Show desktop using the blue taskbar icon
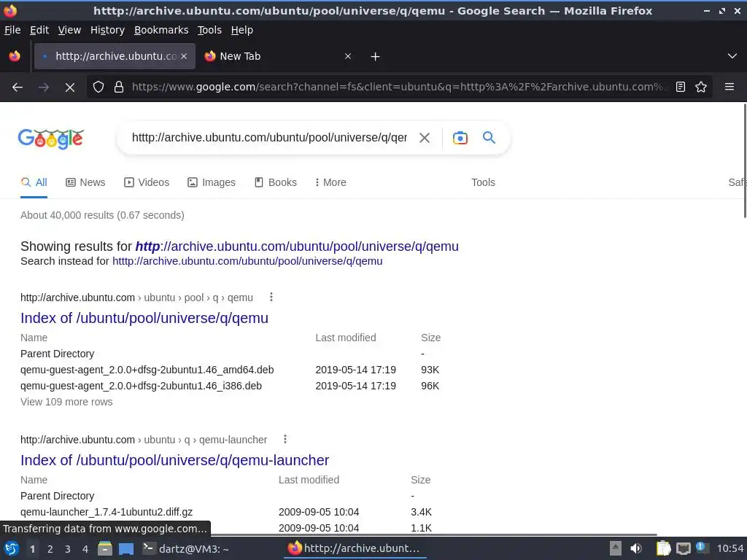The image size is (747, 560). 125,548
